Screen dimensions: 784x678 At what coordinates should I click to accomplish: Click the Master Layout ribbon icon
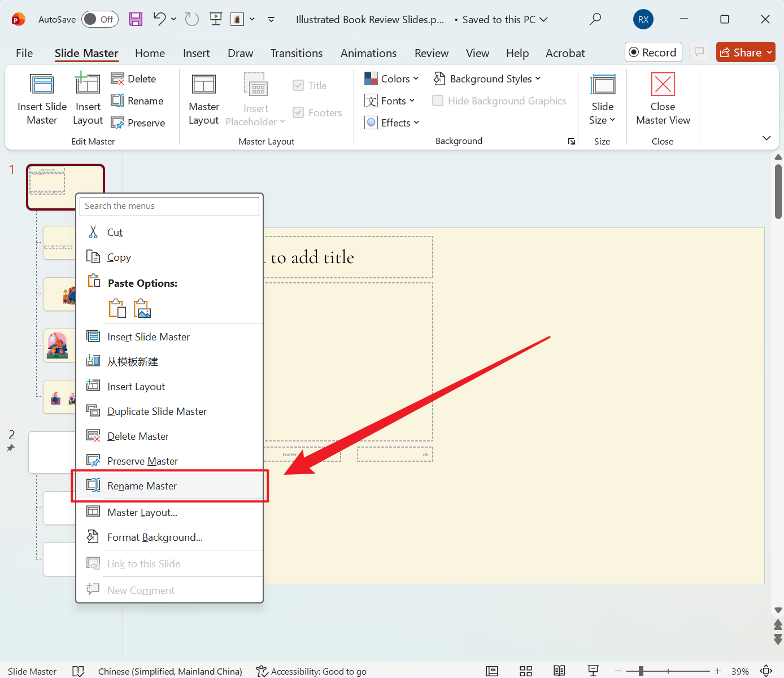click(x=203, y=85)
